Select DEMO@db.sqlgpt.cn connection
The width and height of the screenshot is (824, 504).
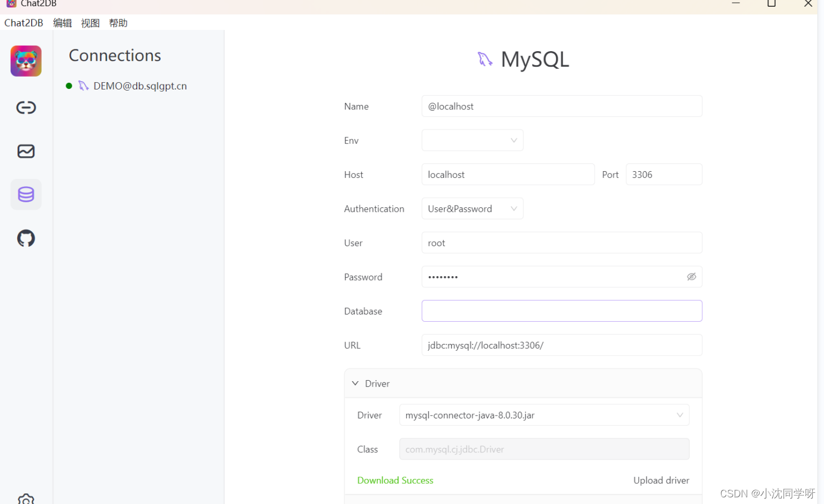coord(140,86)
